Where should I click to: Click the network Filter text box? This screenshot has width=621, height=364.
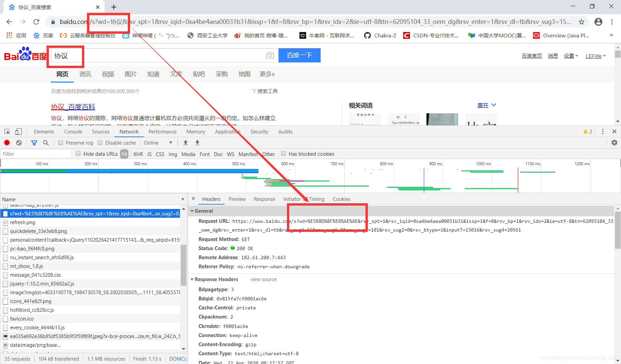click(36, 154)
